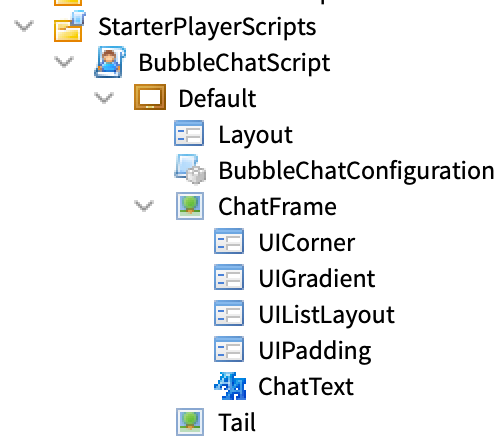Click the ChatText label icon

pyautogui.click(x=230, y=386)
